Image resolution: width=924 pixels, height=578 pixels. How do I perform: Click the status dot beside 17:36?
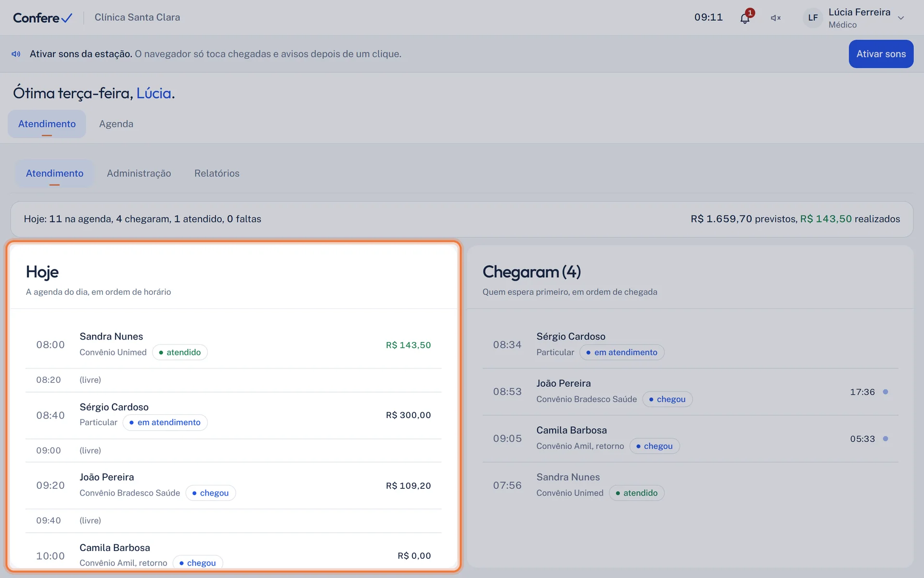(x=885, y=392)
